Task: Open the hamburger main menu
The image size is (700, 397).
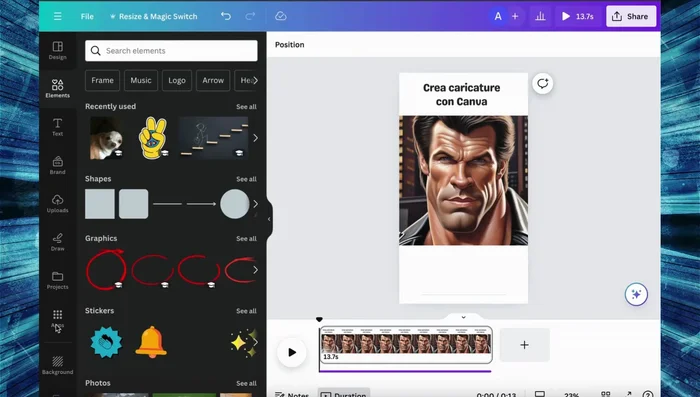Action: pyautogui.click(x=58, y=17)
